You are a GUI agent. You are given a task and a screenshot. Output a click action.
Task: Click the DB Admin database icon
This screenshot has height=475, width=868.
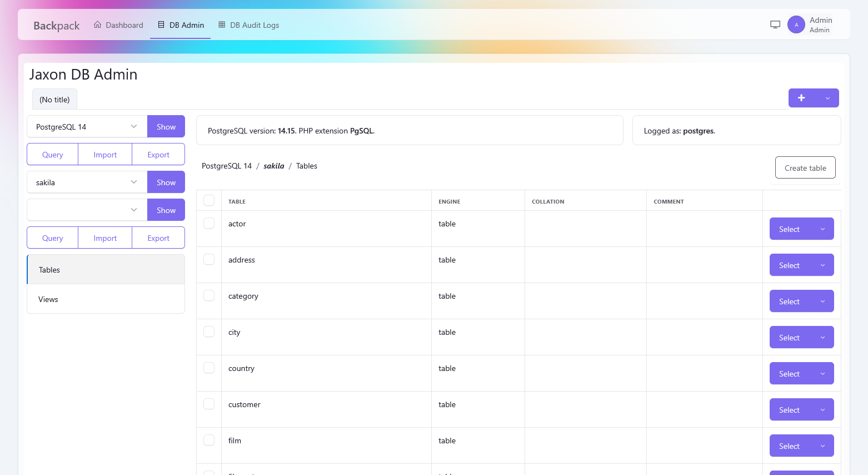click(x=161, y=24)
